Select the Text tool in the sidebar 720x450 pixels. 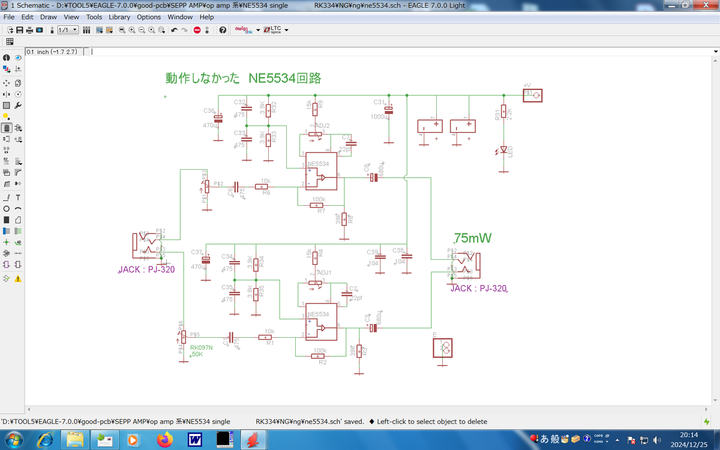[x=18, y=198]
